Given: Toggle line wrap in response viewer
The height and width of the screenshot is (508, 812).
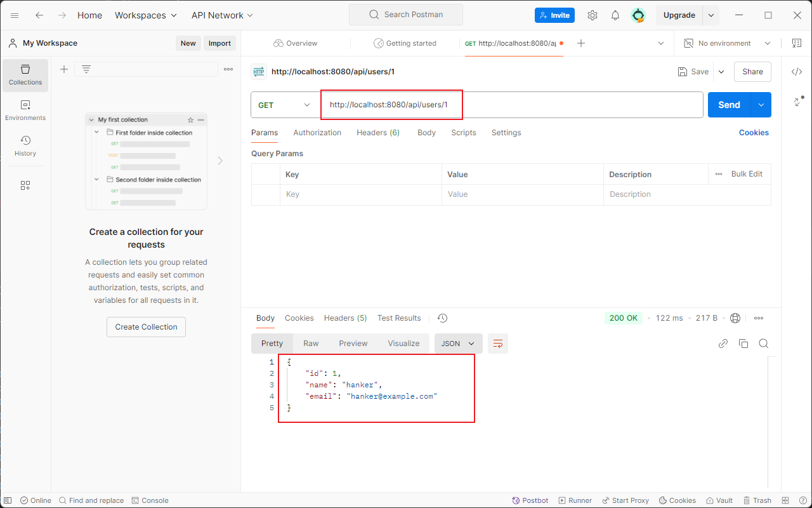Looking at the screenshot, I should pos(498,344).
